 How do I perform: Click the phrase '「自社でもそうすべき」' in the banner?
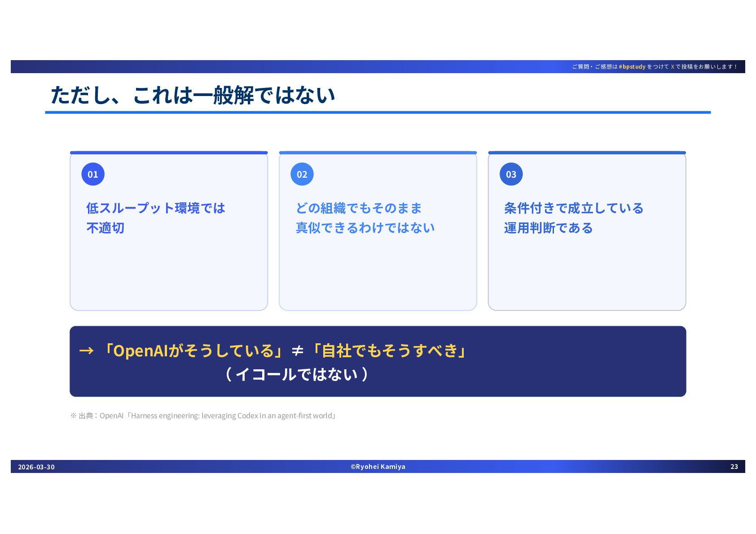389,350
